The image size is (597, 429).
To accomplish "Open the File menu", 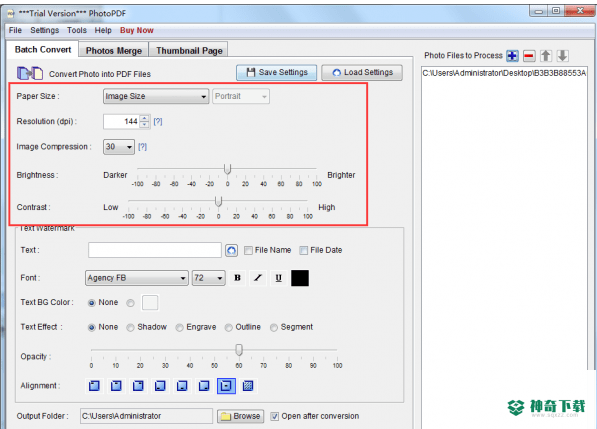I will coord(15,30).
